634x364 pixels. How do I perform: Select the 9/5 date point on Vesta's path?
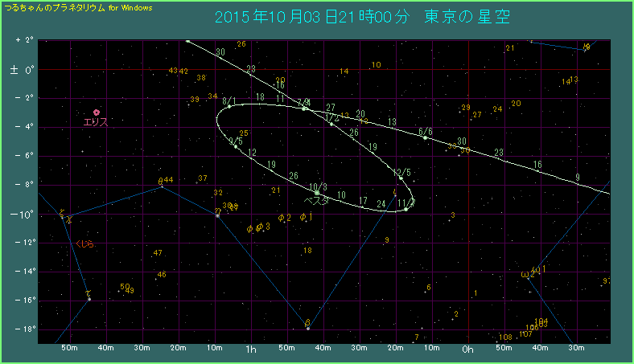tap(236, 146)
